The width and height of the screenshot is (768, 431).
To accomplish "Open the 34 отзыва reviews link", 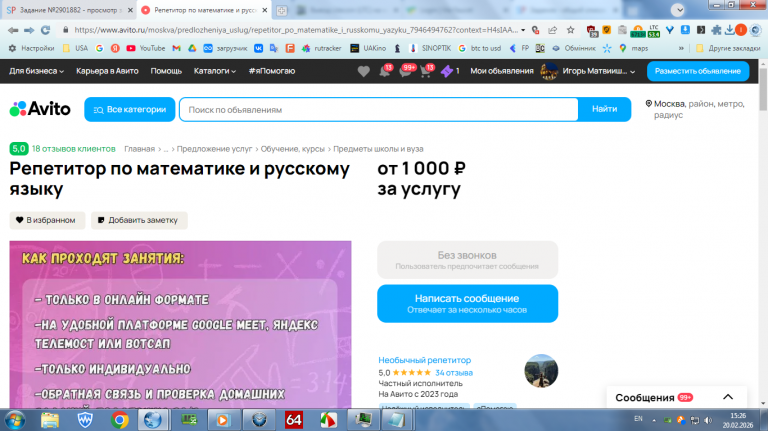I will 454,373.
